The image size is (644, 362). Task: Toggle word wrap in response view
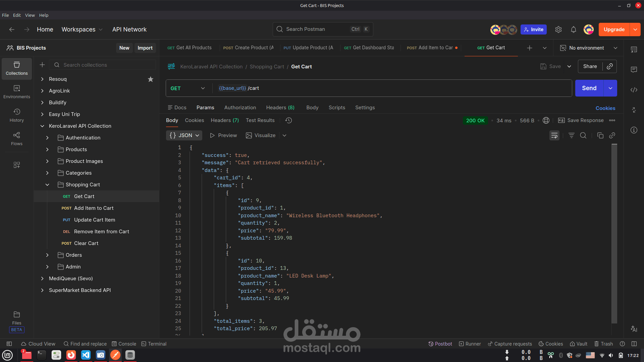point(554,135)
